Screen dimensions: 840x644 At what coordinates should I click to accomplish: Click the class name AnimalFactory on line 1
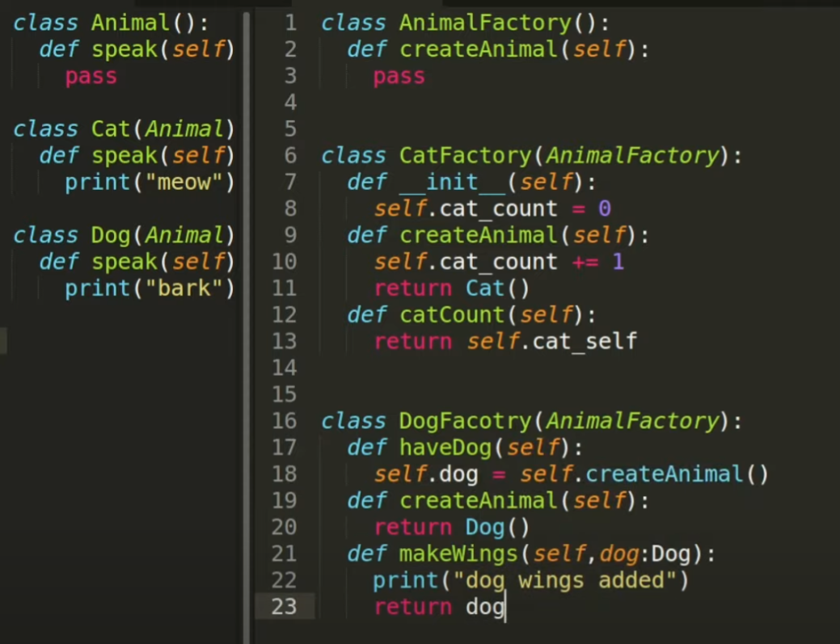[485, 23]
